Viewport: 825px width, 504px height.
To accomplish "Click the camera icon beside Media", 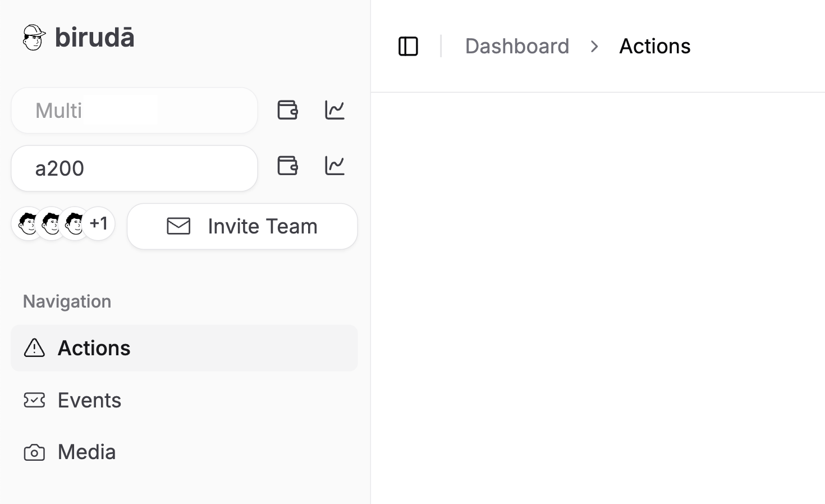I will pos(34,452).
